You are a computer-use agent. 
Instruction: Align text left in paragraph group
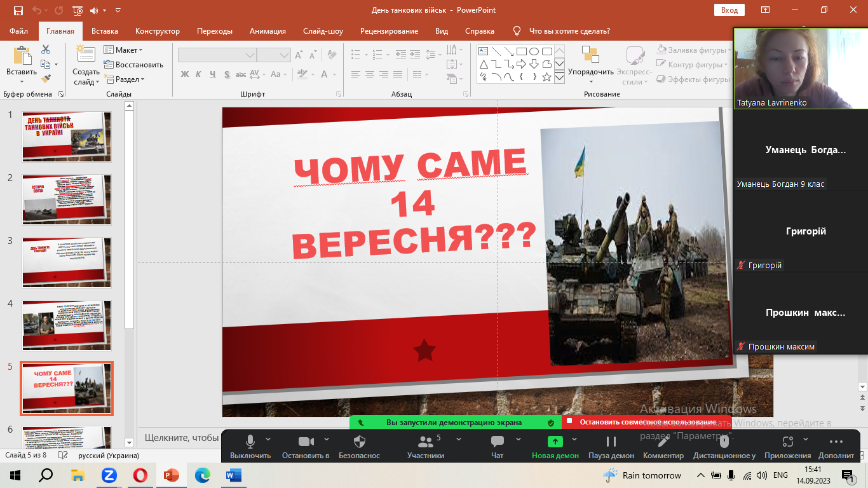tap(356, 74)
